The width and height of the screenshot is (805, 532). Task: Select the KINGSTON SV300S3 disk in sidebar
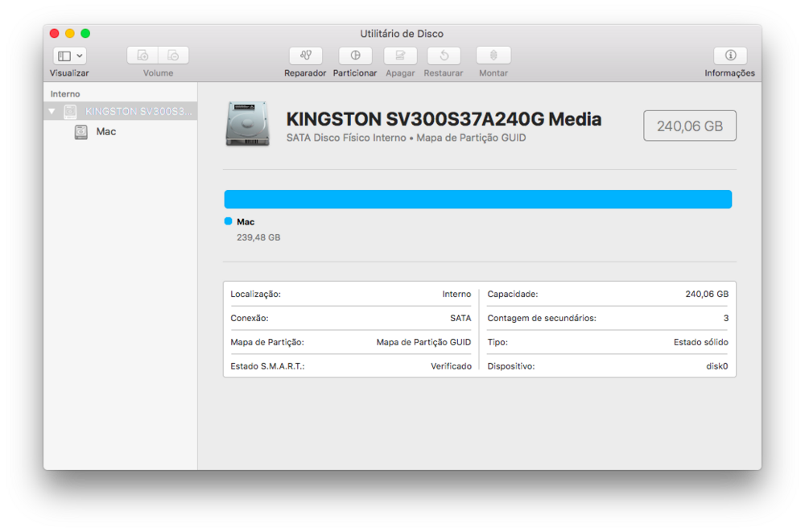click(x=138, y=111)
